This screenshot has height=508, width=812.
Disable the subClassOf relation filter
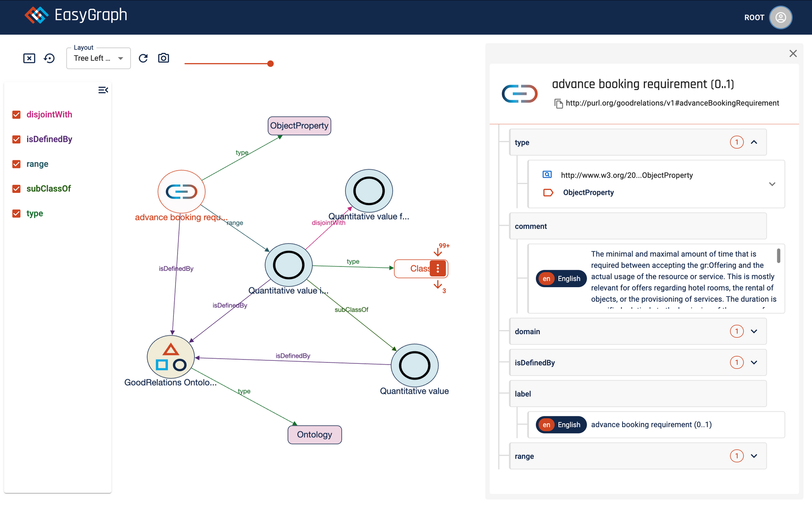(x=16, y=189)
